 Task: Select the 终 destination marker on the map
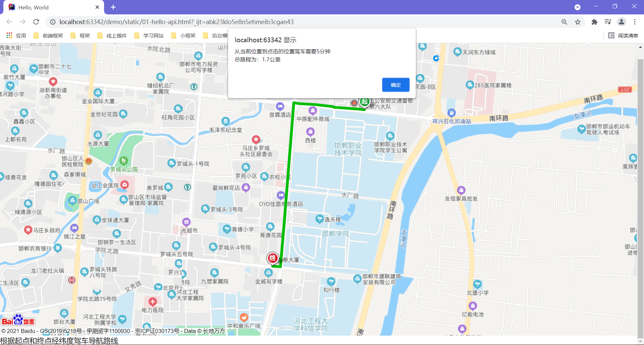click(273, 258)
